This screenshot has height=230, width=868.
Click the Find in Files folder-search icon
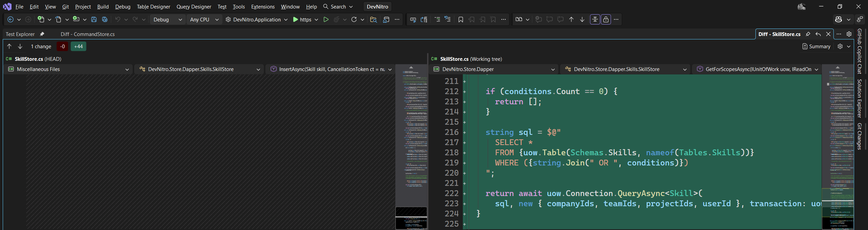(373, 20)
